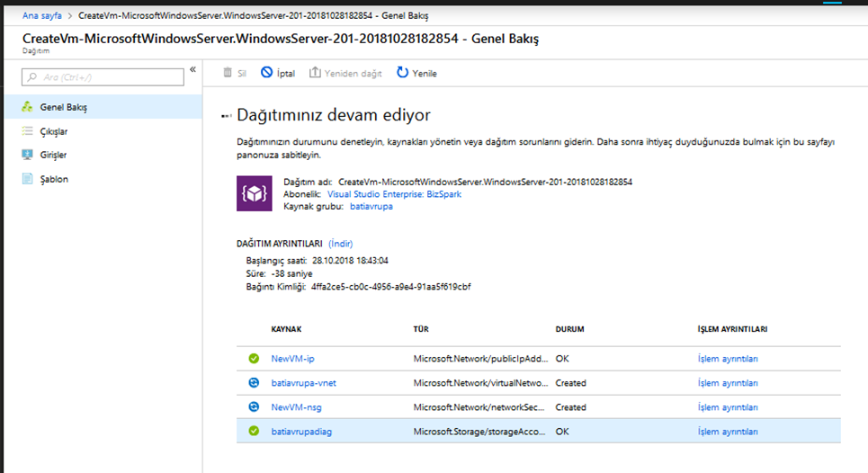This screenshot has width=868, height=473.
Task: Click the Girişler monitor icon
Action: pos(27,155)
